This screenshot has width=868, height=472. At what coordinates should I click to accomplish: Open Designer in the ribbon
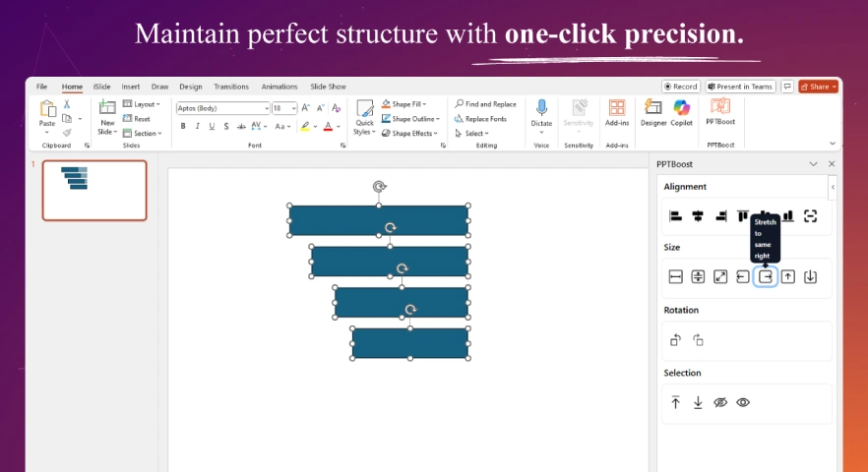(x=652, y=112)
